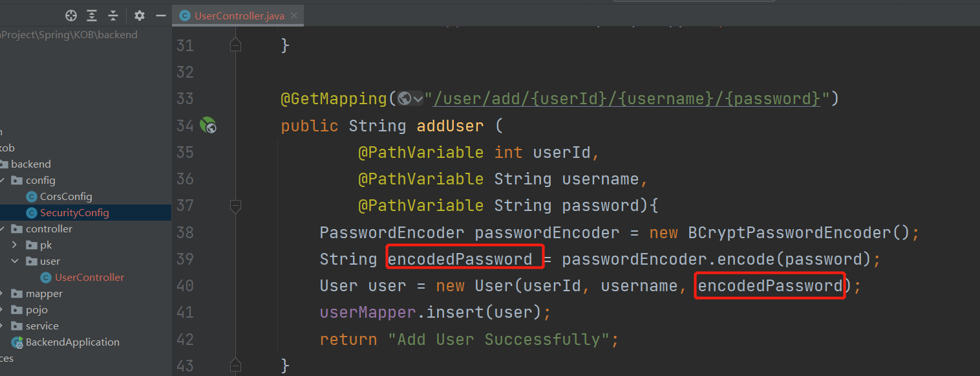Toggle code fold marker on line 31
Viewport: 980px width, 376px height.
[x=235, y=45]
